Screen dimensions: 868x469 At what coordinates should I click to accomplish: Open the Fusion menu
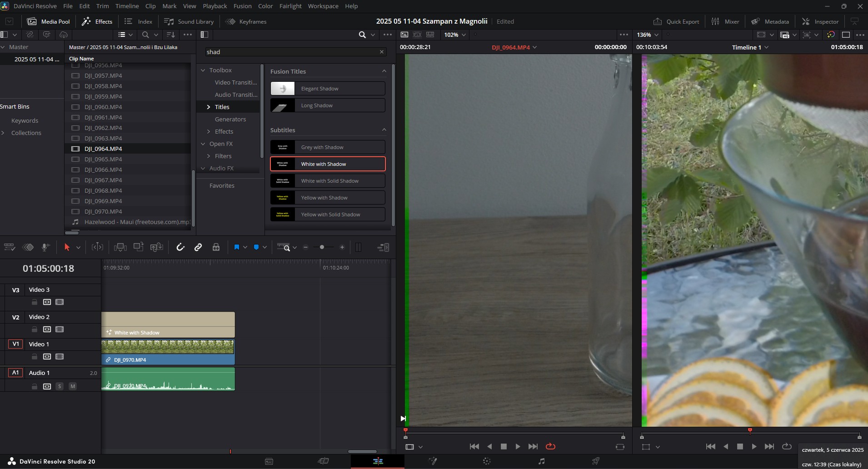242,6
